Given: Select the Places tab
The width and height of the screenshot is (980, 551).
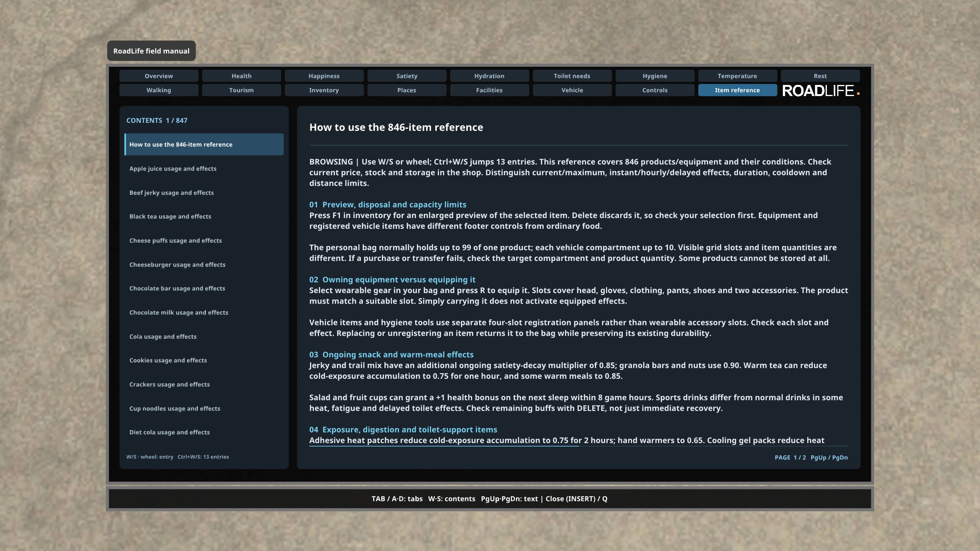Looking at the screenshot, I should tap(407, 90).
